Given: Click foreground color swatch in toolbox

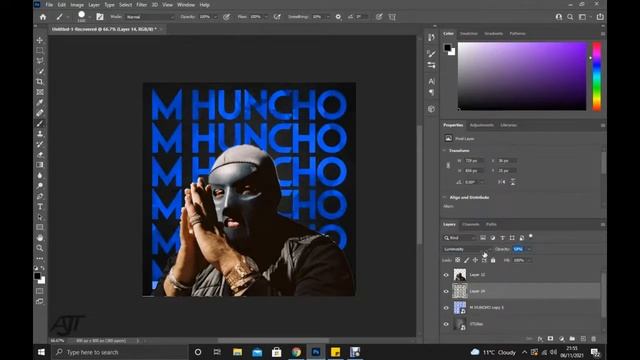Looking at the screenshot, I should (x=37, y=276).
